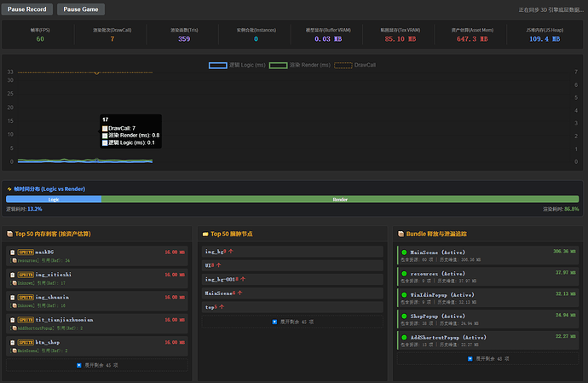588x383 pixels.
Task: Click the blue Logic bar segment
Action: 54,200
